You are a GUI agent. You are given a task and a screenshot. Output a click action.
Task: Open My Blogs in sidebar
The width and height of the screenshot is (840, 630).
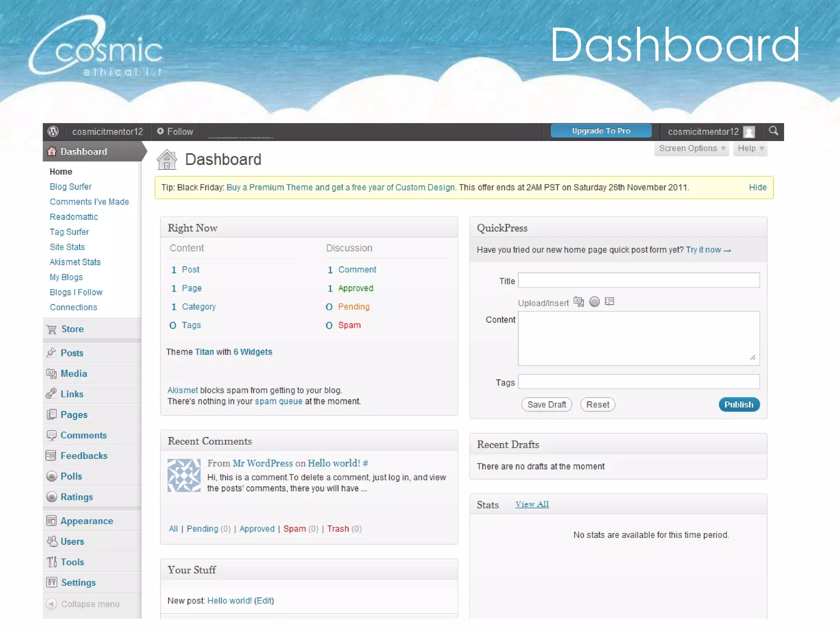coord(66,277)
